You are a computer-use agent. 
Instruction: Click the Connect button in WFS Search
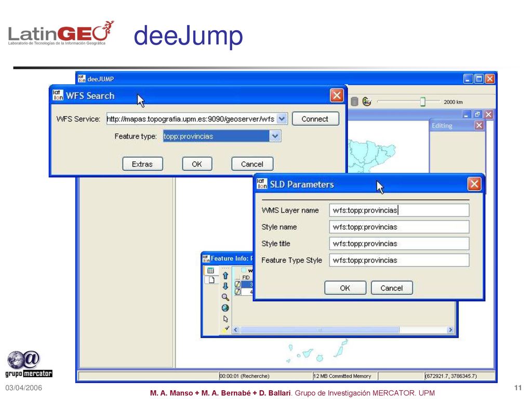pyautogui.click(x=315, y=119)
